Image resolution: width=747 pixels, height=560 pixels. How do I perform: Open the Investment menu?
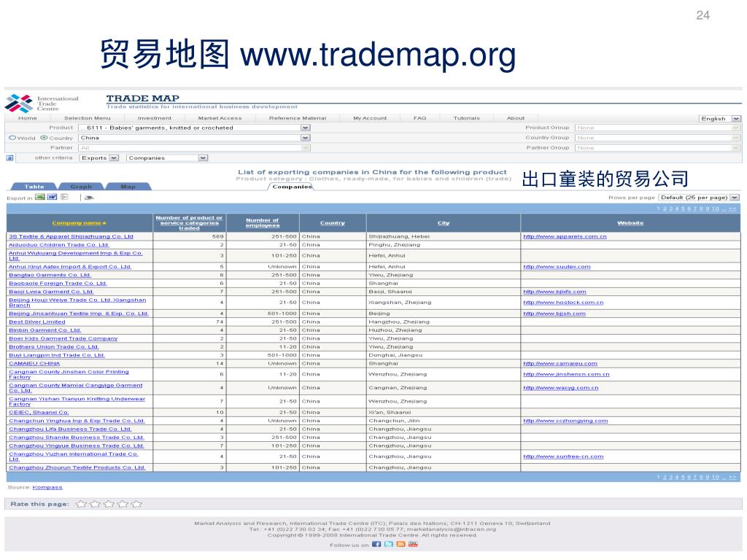(x=155, y=118)
